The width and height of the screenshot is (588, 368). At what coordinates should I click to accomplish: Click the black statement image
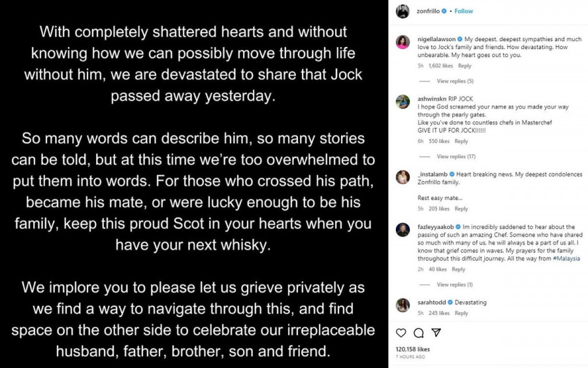tap(194, 184)
